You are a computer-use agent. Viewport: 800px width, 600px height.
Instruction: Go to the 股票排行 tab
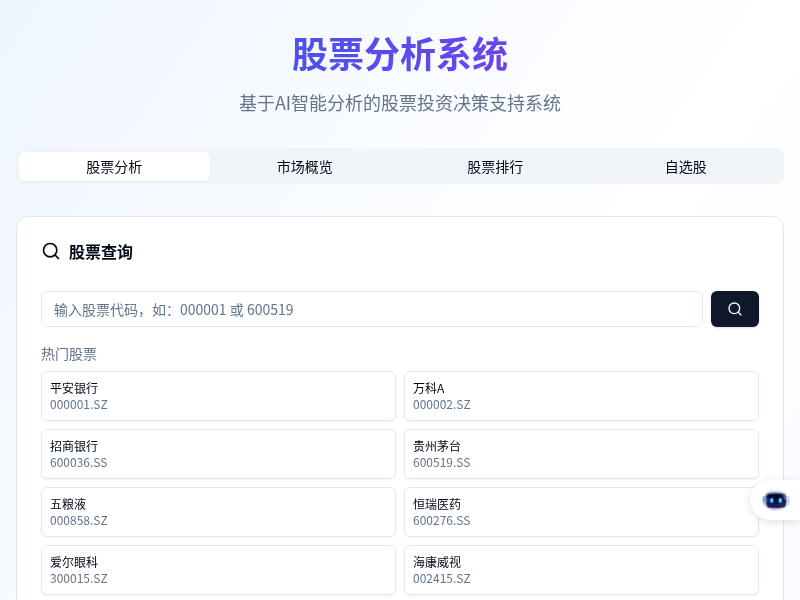coord(495,167)
